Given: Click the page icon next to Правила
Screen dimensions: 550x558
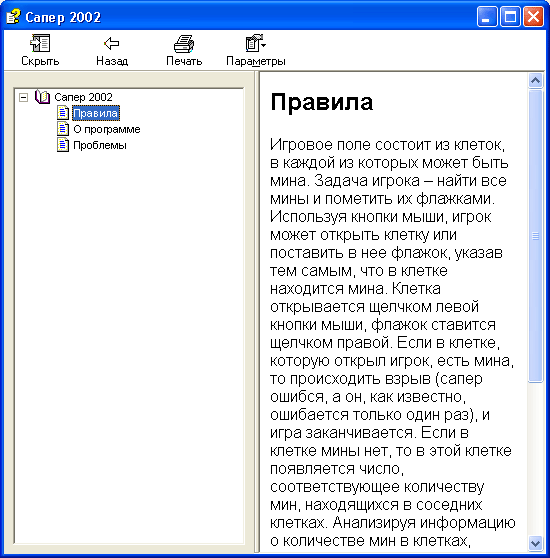Looking at the screenshot, I should [63, 113].
